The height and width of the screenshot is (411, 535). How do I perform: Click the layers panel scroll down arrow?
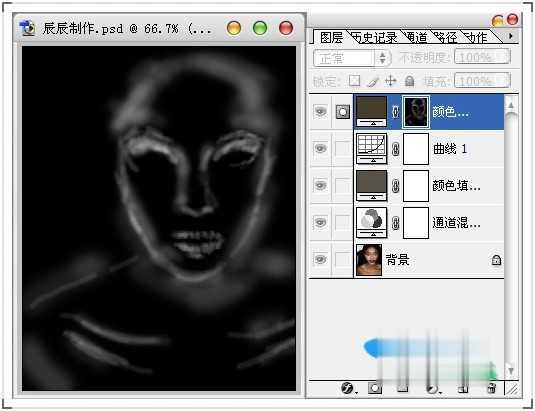tap(511, 370)
